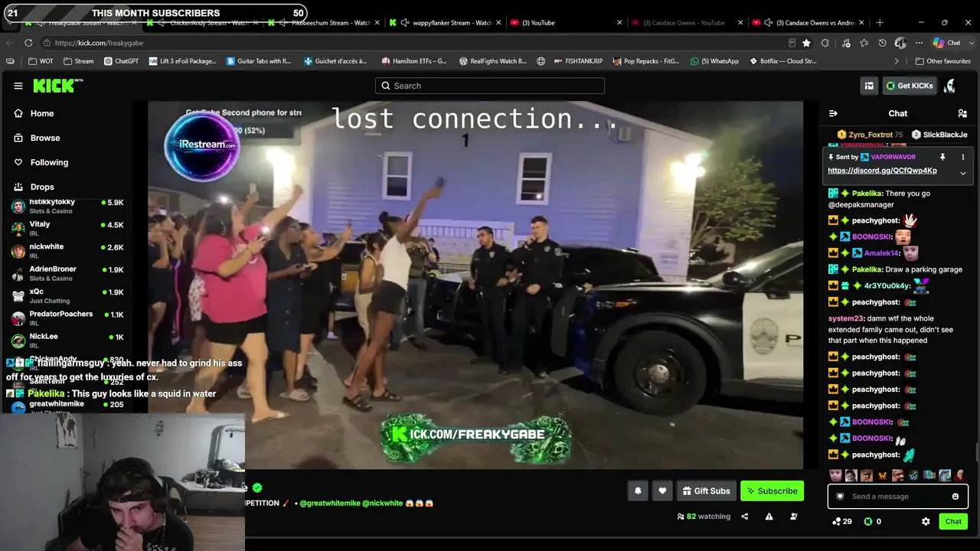Open the Stream bookmarks folder
Screen dimensions: 980x551
click(79, 61)
